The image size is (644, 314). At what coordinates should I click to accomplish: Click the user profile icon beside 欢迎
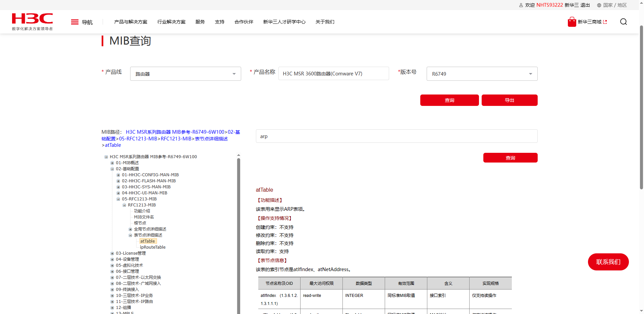tap(521, 5)
